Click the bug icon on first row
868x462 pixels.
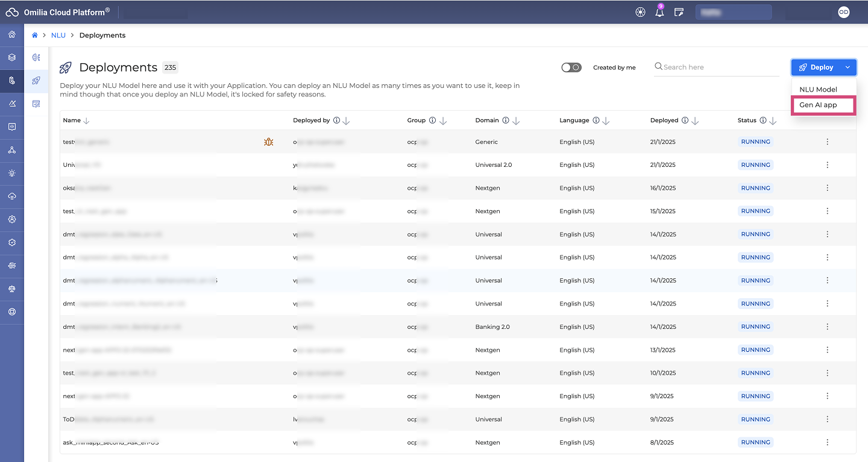pyautogui.click(x=269, y=142)
